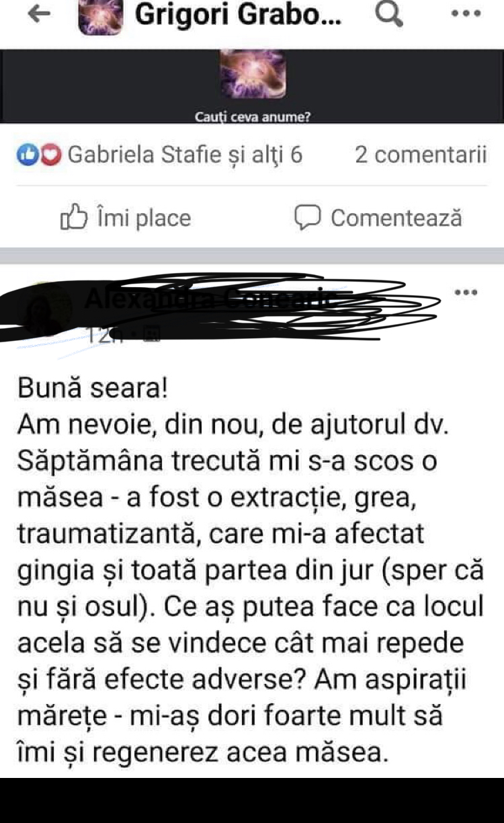
Task: Open the post options three-dot menu
Action: 466,292
